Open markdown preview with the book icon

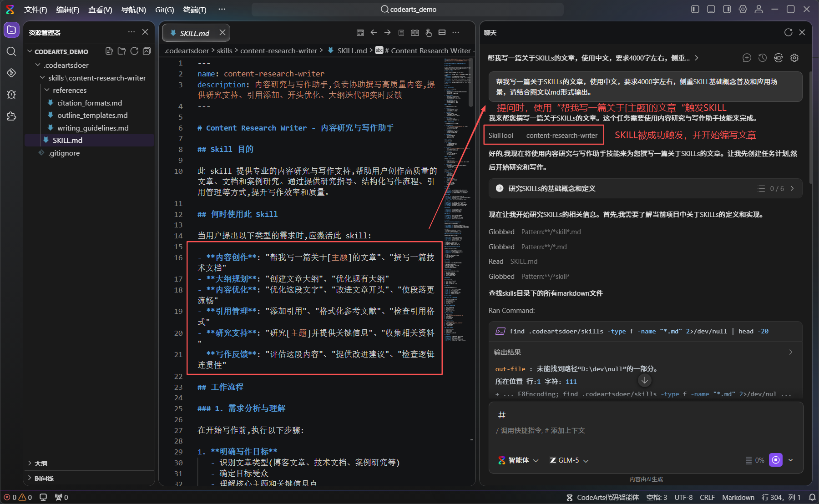tap(415, 32)
